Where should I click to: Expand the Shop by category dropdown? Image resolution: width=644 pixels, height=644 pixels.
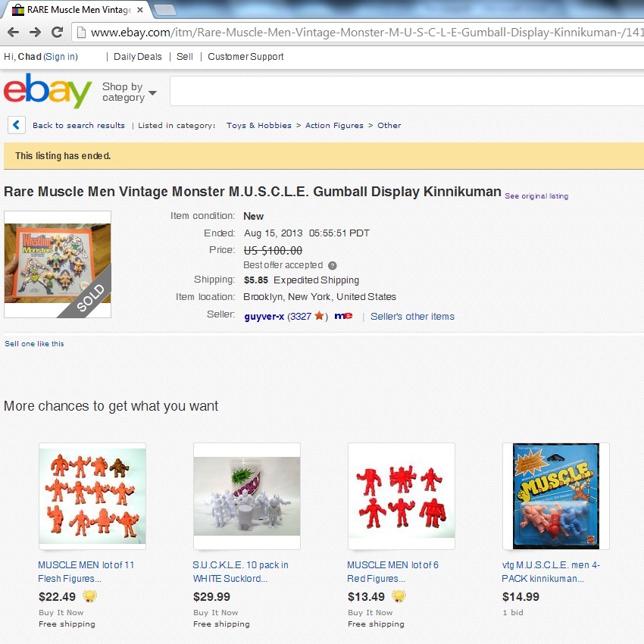[x=130, y=92]
